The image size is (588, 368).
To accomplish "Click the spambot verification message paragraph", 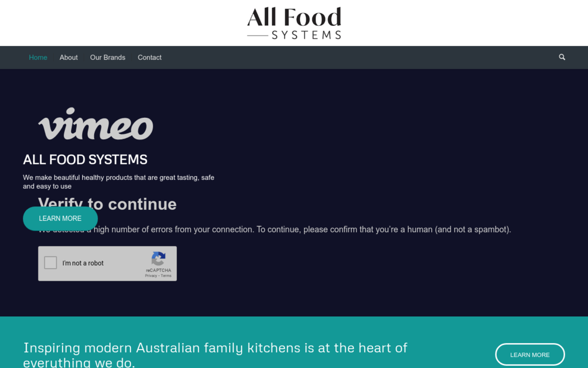I will point(322,229).
